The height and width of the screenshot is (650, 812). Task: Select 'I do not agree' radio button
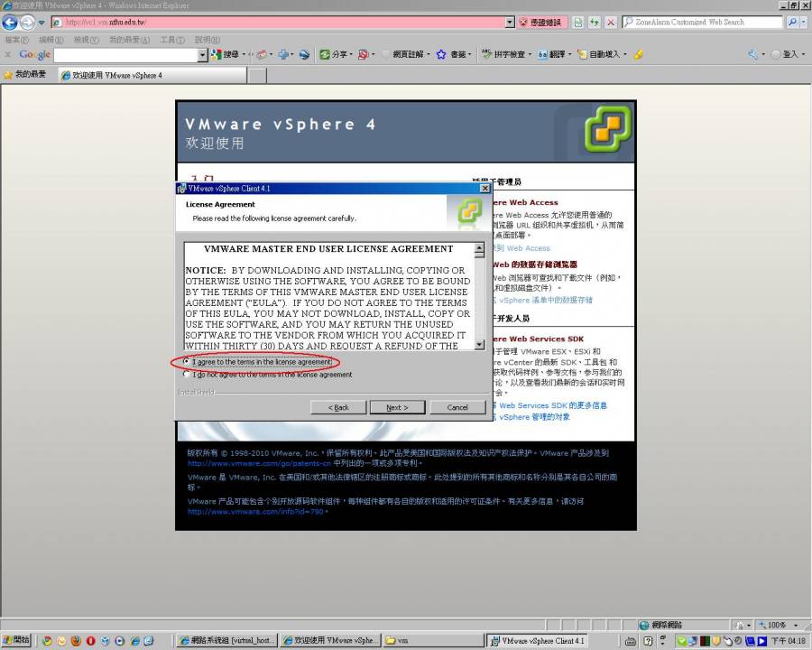click(x=187, y=375)
